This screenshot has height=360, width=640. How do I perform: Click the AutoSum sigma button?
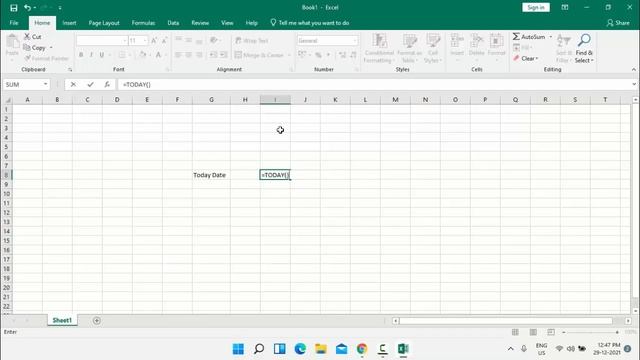(529, 37)
